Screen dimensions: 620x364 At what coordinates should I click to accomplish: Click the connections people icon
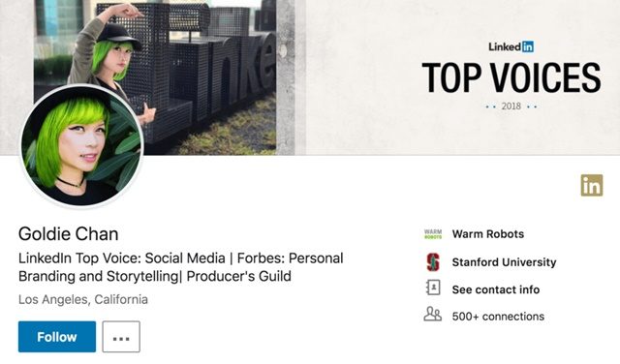(433, 315)
